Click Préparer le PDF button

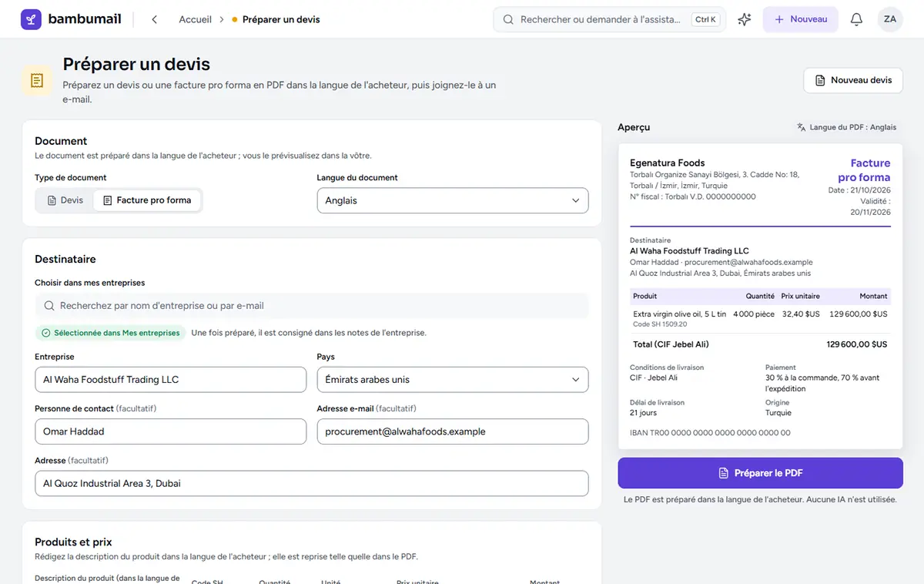pos(760,473)
